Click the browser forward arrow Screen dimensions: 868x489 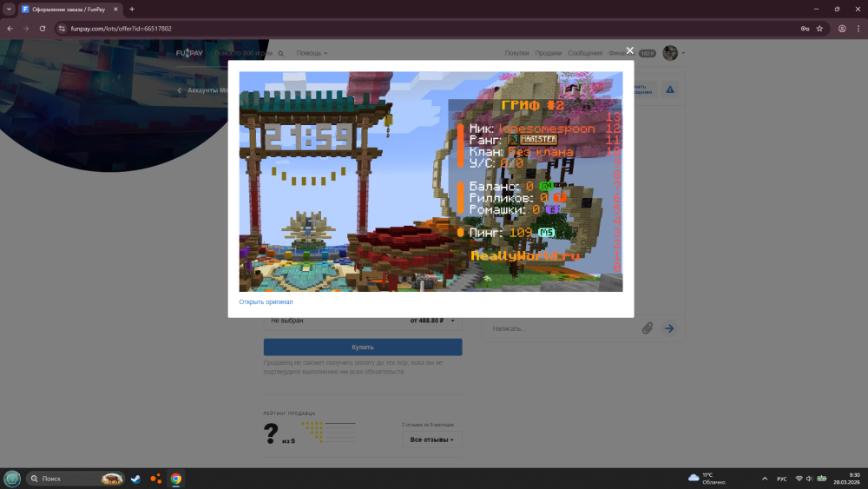coord(26,29)
